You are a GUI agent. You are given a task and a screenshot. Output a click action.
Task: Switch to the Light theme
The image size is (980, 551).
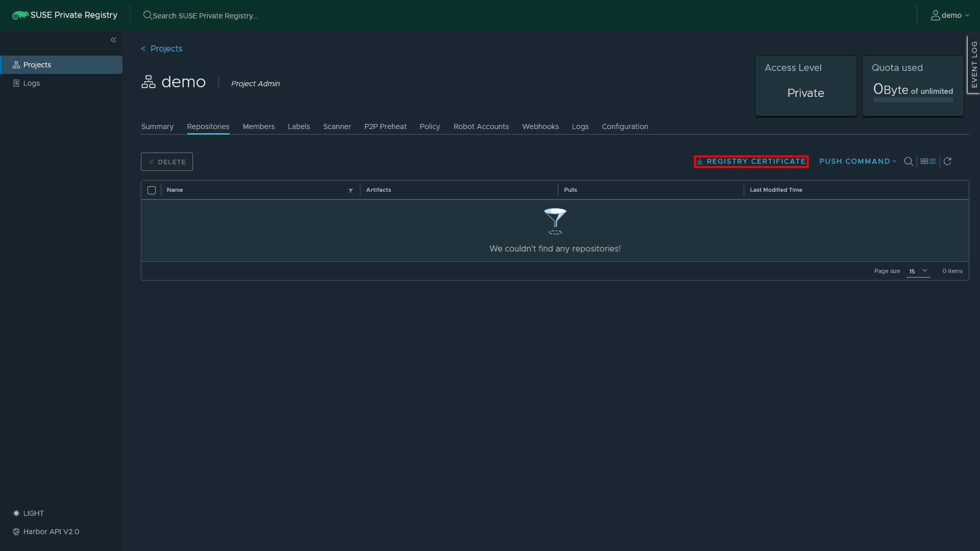click(29, 513)
